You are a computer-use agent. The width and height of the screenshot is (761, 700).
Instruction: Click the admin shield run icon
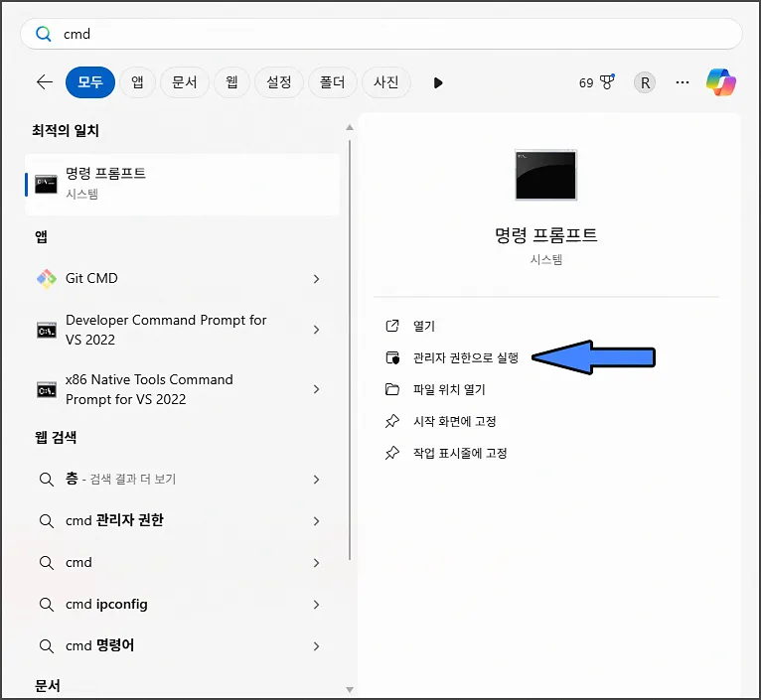point(392,358)
